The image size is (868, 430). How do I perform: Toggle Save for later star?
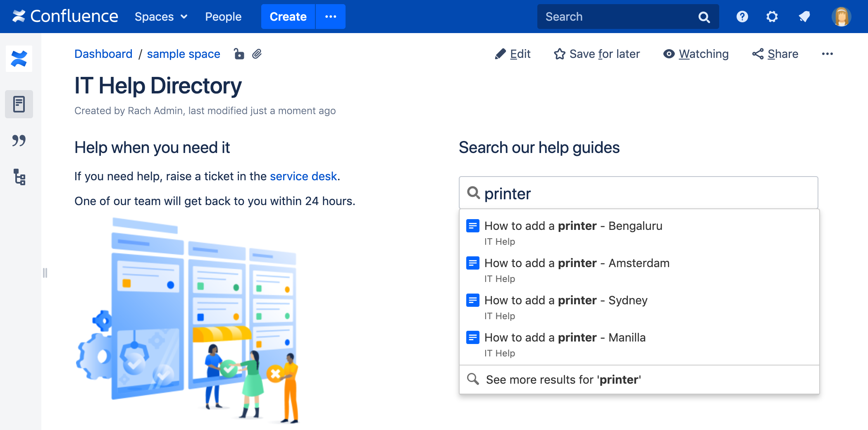[x=597, y=54]
